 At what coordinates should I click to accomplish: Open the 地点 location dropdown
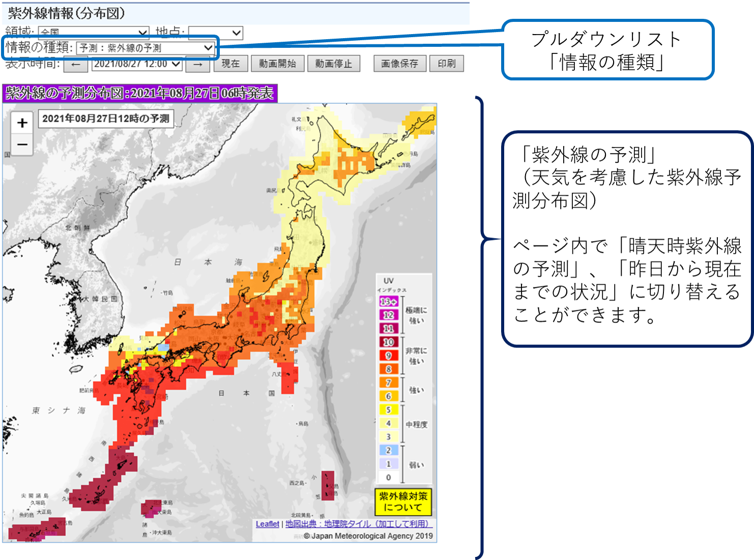tap(215, 33)
